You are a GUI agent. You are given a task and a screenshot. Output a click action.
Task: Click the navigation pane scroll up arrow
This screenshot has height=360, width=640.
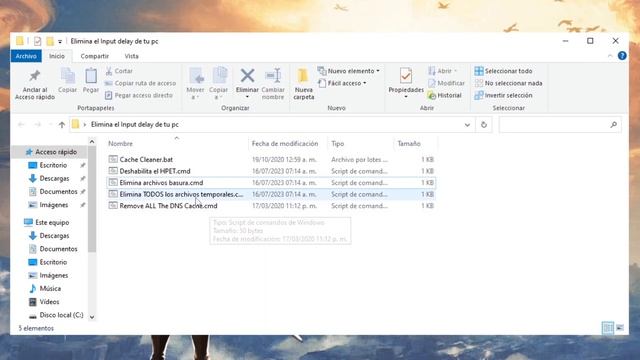coord(92,142)
